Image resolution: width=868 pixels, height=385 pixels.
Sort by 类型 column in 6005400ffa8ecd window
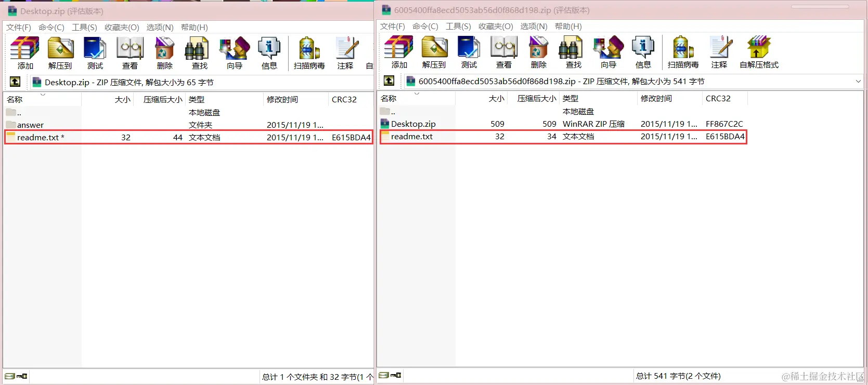(598, 98)
